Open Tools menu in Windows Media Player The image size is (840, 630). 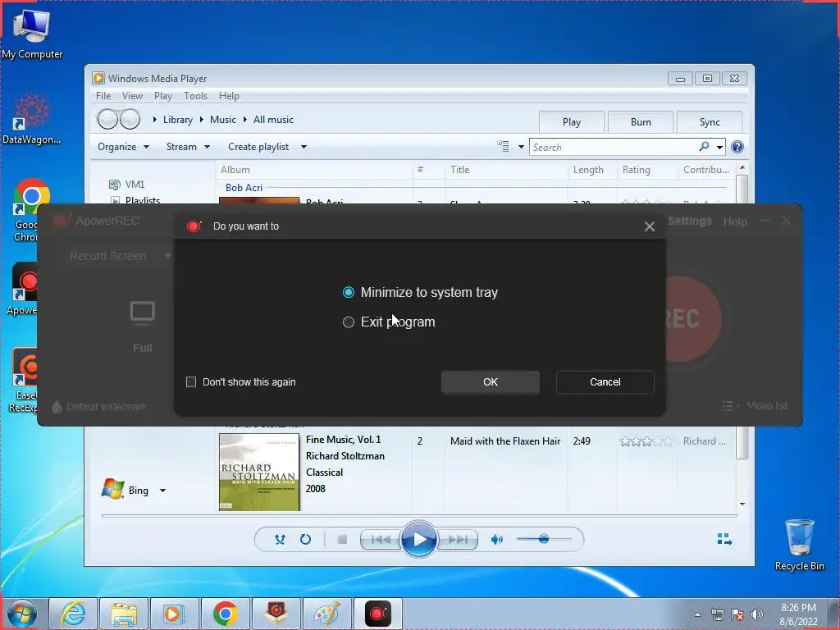(x=195, y=96)
